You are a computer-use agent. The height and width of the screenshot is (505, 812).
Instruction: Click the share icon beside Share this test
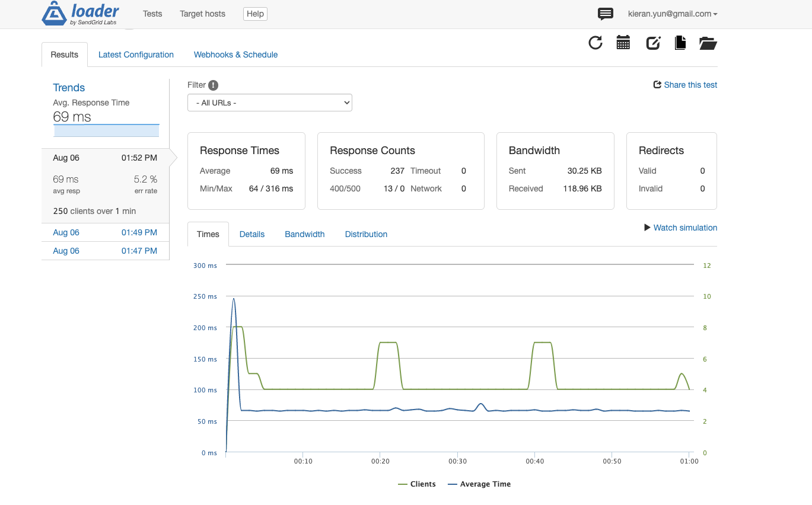657,85
